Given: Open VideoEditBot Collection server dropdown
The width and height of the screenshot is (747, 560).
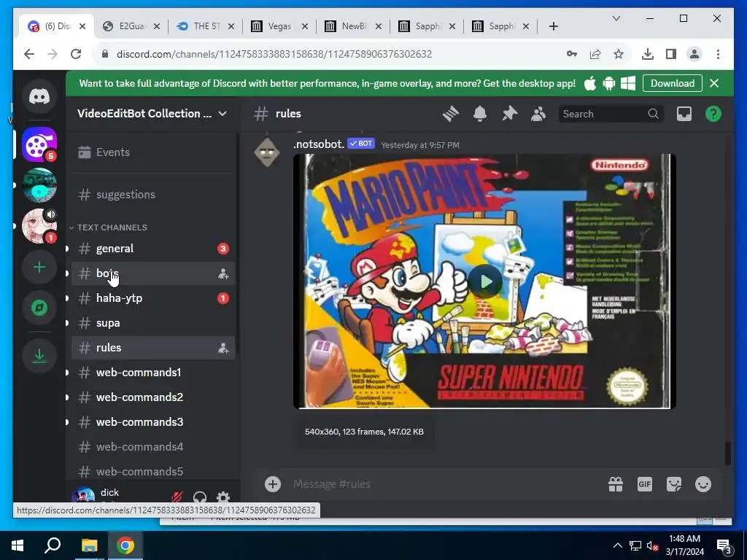Looking at the screenshot, I should [x=152, y=114].
